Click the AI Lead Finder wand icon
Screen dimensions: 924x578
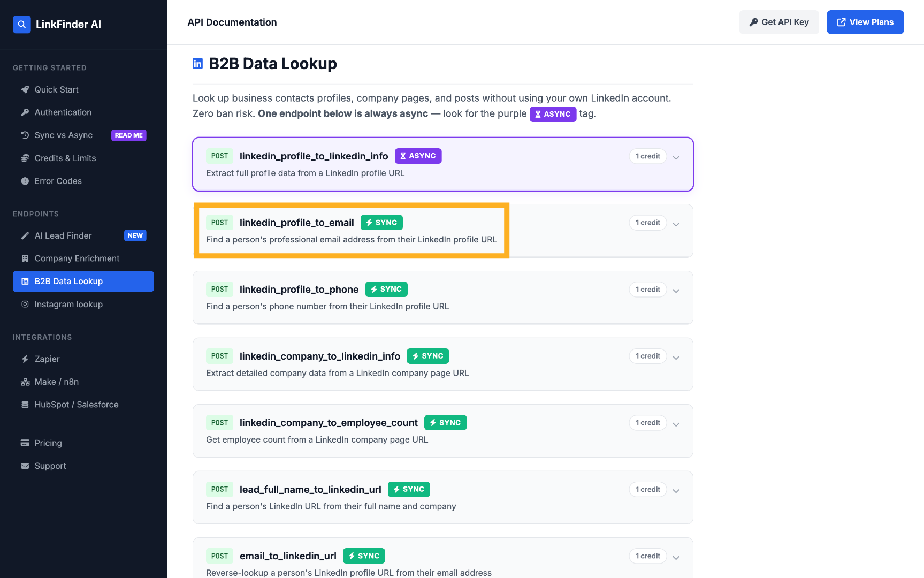click(25, 235)
